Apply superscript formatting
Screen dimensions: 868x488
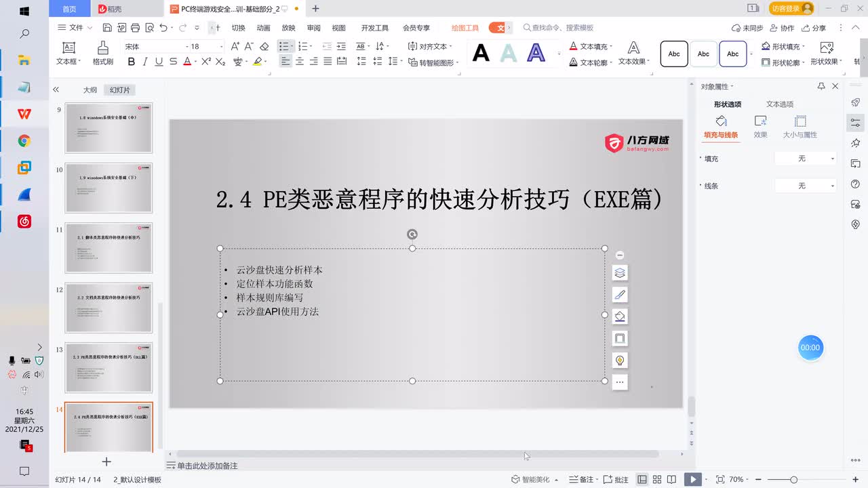pyautogui.click(x=206, y=61)
